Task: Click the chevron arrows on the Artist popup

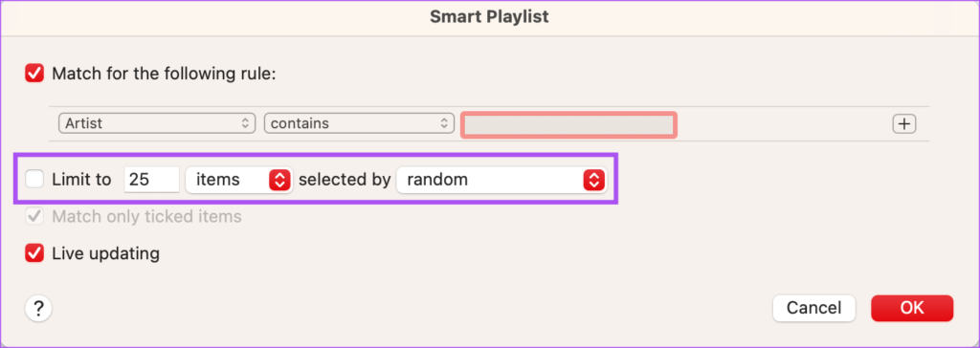Action: pos(245,123)
